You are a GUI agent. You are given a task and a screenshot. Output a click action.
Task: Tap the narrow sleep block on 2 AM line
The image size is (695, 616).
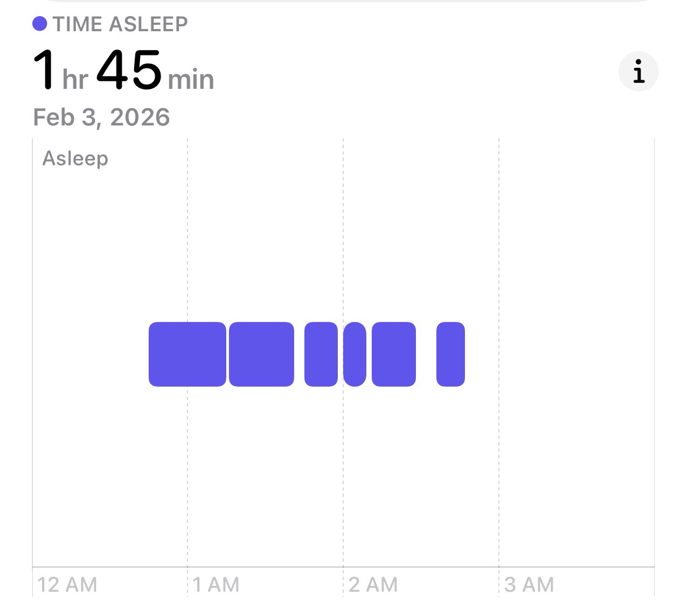355,354
